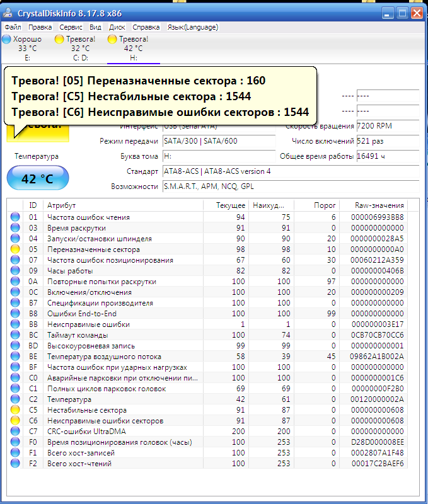
Task: Open the Диск menu
Action: pos(117,27)
